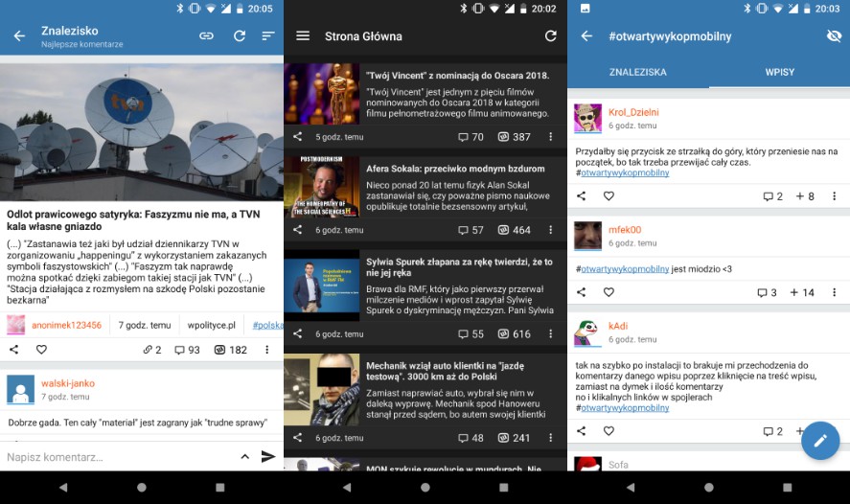
Task: Switch to WPISY tab
Action: coord(779,72)
